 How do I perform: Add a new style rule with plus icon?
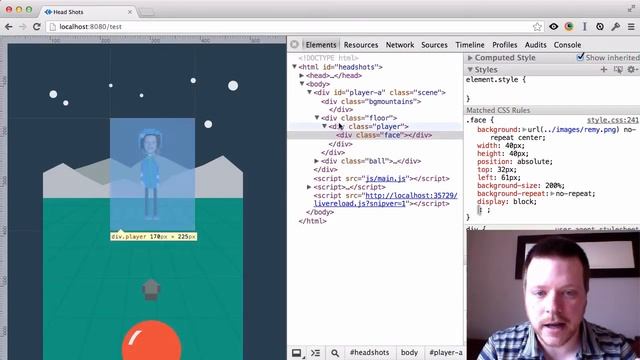(x=604, y=70)
